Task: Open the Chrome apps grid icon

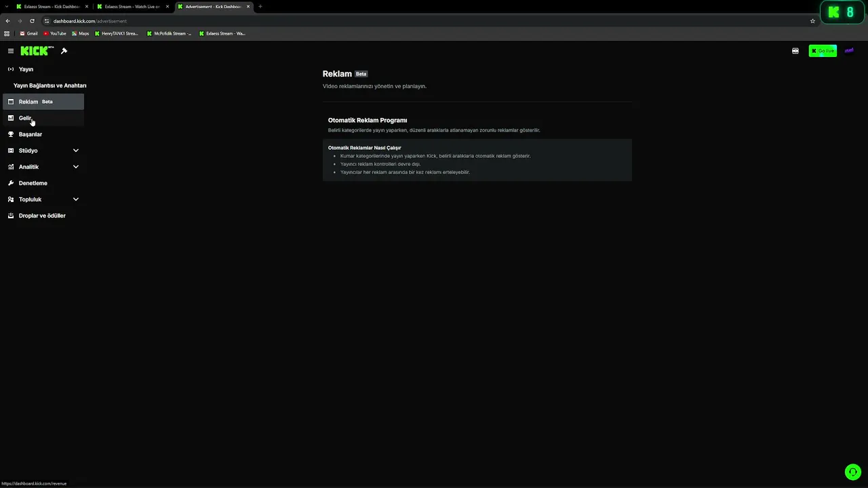Action: (7, 33)
